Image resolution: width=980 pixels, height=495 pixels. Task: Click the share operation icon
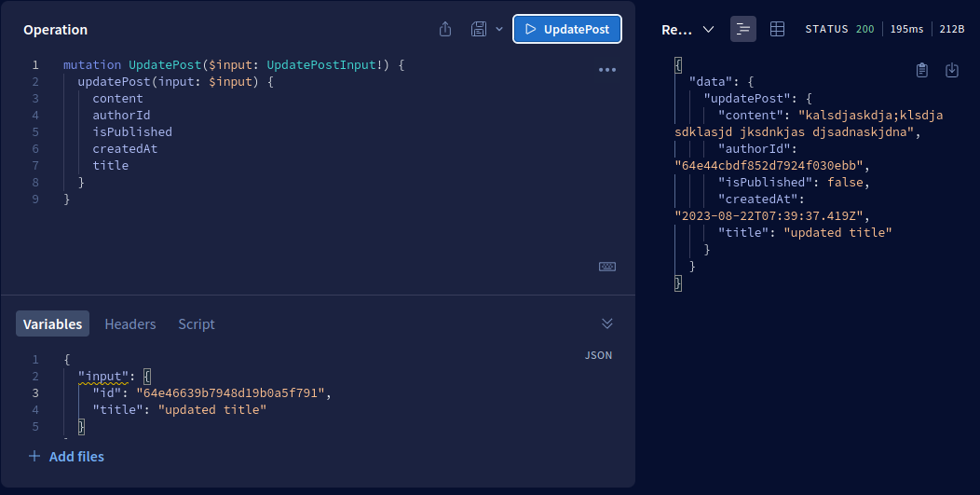[445, 30]
